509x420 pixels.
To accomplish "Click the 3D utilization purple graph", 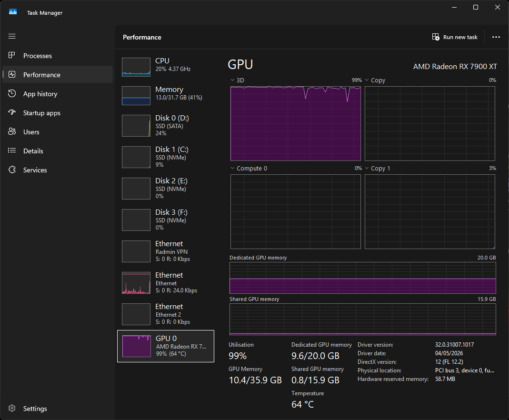I will tap(295, 123).
